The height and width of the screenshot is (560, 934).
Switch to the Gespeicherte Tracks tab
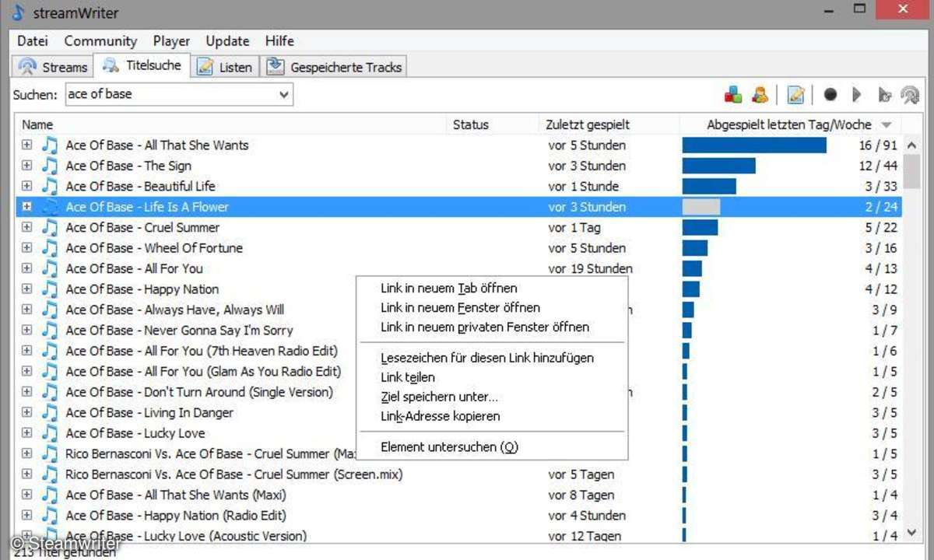[334, 67]
